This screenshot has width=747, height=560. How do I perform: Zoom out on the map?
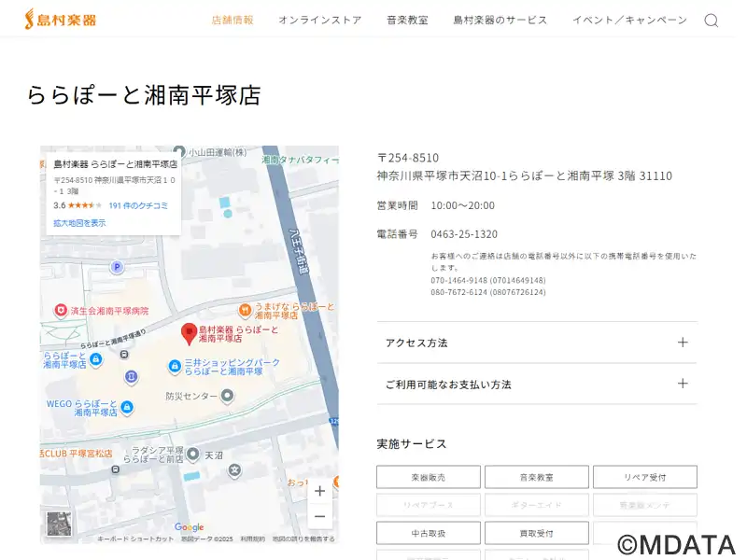(319, 516)
